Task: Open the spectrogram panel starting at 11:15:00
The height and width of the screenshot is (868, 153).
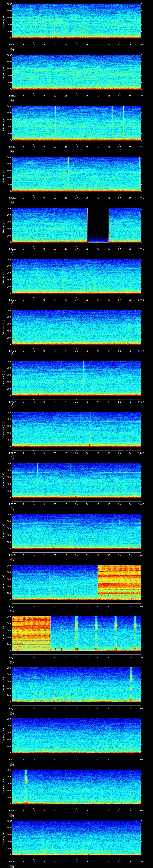Action: [76, 72]
